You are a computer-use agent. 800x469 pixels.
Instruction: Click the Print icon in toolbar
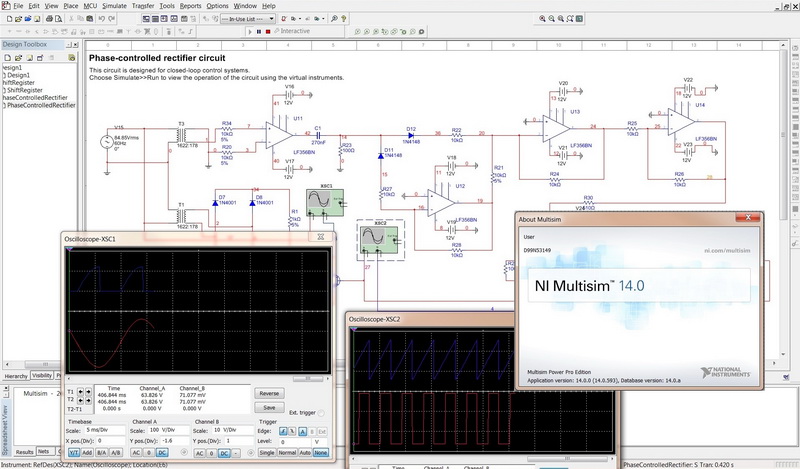pos(49,19)
